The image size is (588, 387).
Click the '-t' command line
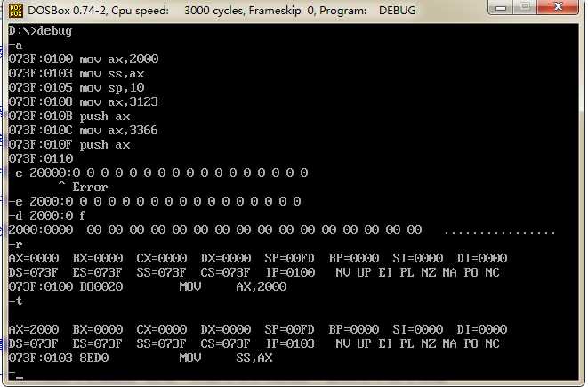pyautogui.click(x=15, y=301)
